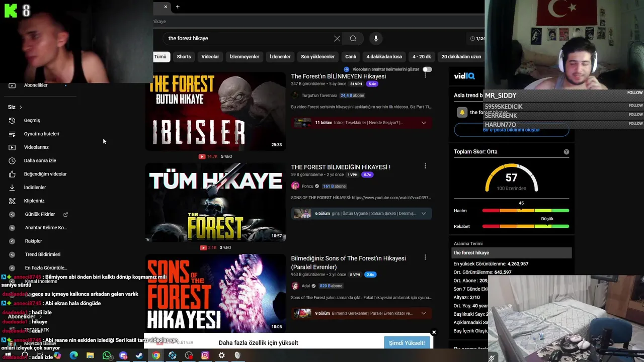
Task: Open File Explorer from the taskbar
Action: click(90, 355)
